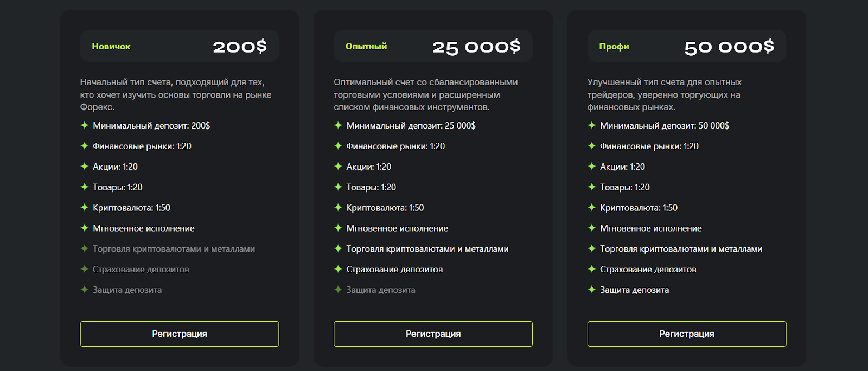Image resolution: width=868 pixels, height=371 pixels.
Task: Select the Опытный plan title label
Action: point(366,47)
